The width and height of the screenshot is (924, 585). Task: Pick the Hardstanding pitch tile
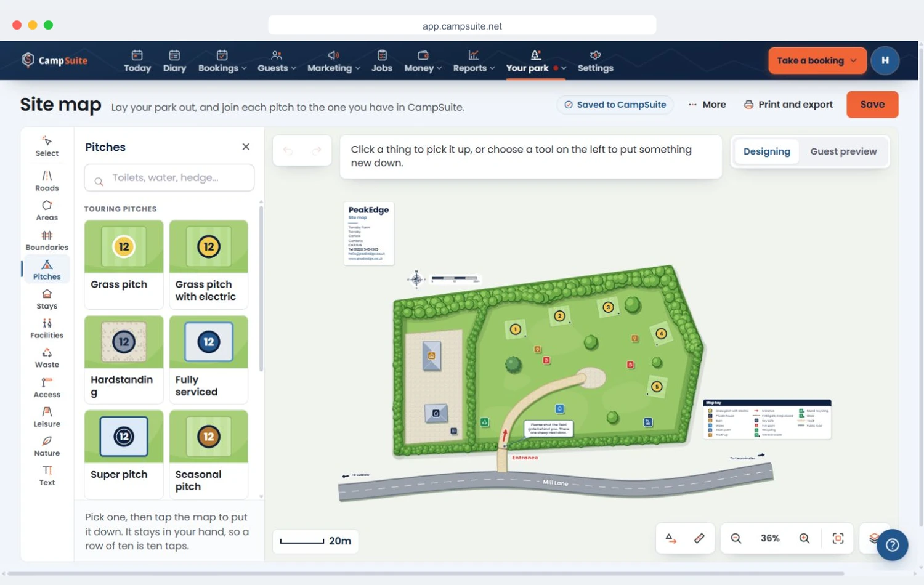[x=124, y=360]
